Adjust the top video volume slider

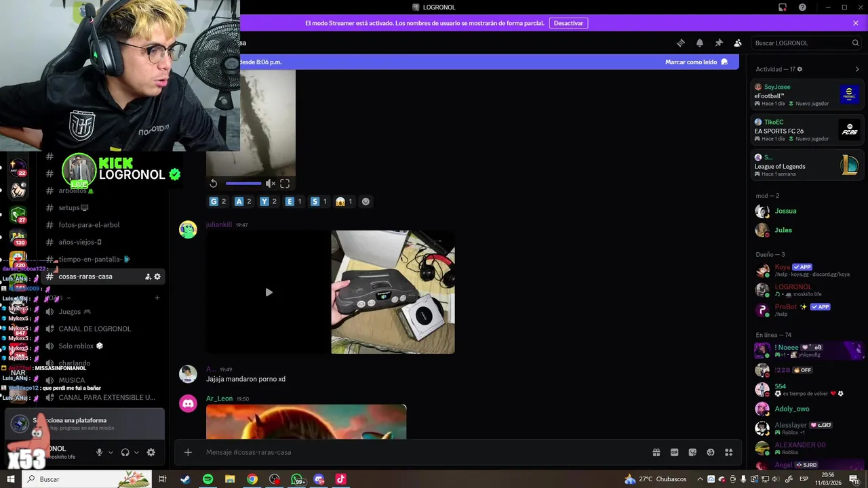[x=243, y=184]
